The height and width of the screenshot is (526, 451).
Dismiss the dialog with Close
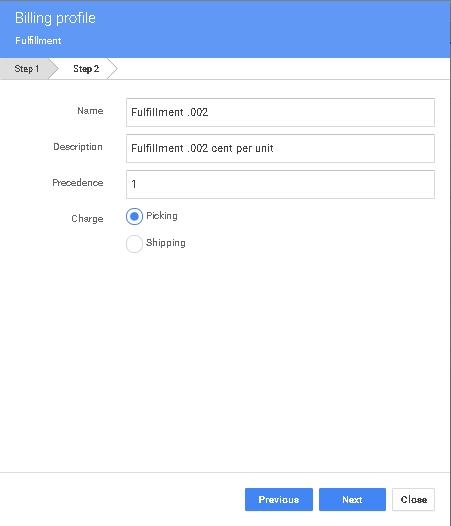click(x=413, y=499)
